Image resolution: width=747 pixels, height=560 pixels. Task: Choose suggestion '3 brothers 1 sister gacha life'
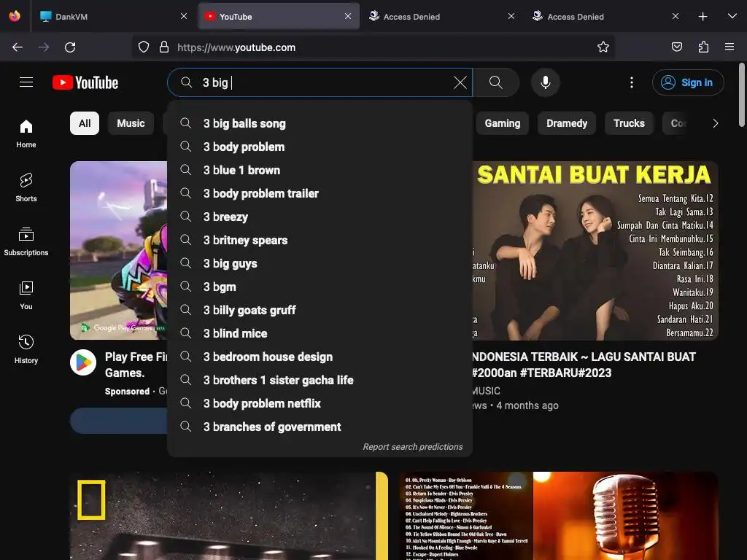click(x=320, y=380)
